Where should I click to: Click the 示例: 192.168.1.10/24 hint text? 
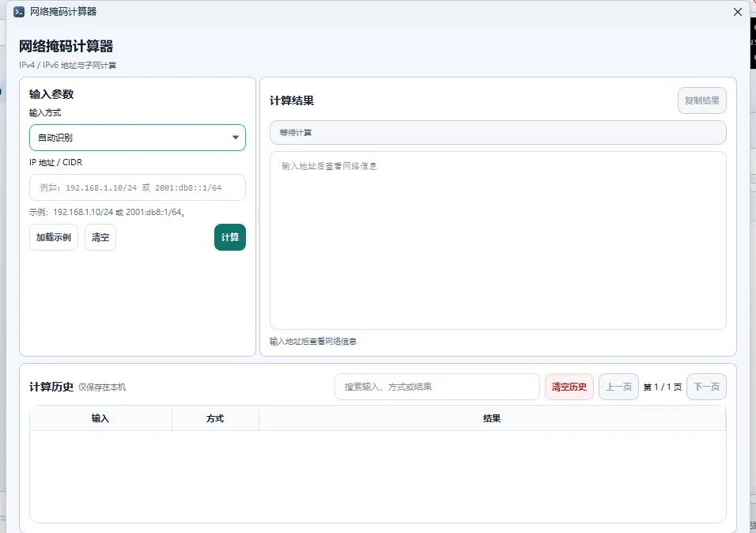tap(107, 212)
